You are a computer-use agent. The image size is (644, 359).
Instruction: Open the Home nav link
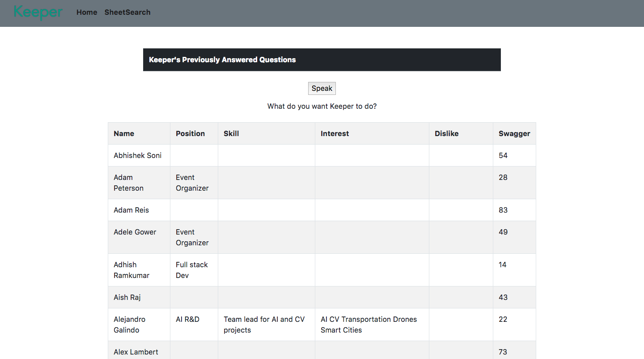tap(87, 13)
